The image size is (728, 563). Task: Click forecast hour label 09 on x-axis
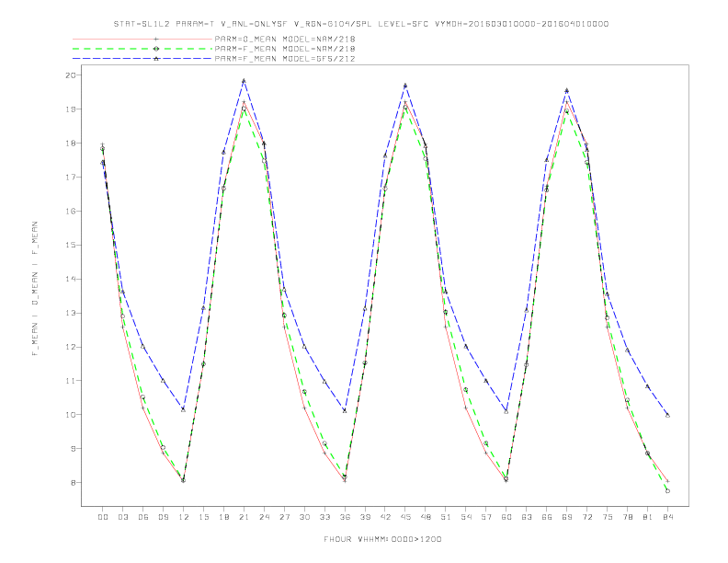point(163,517)
